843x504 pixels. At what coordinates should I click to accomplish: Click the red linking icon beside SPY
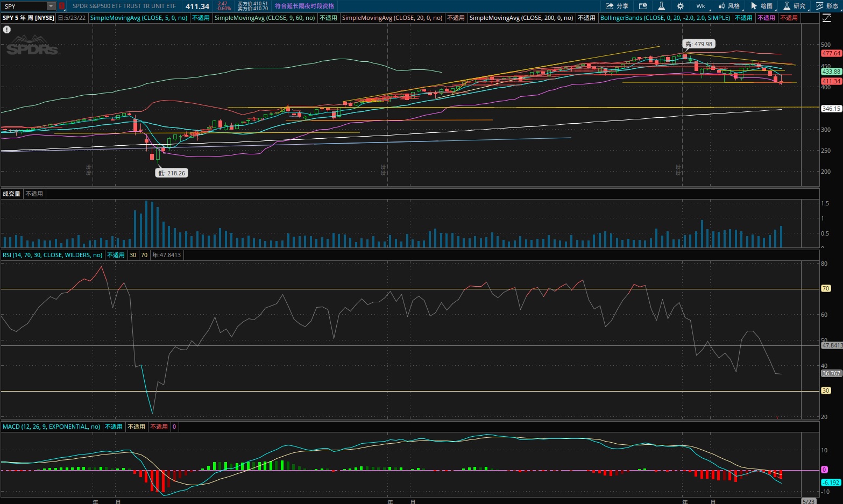pos(62,6)
